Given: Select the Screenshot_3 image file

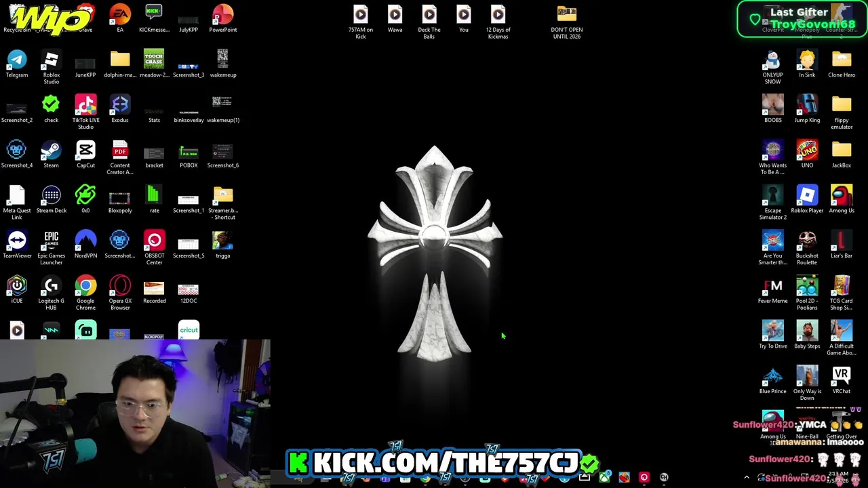Looking at the screenshot, I should pos(189,67).
